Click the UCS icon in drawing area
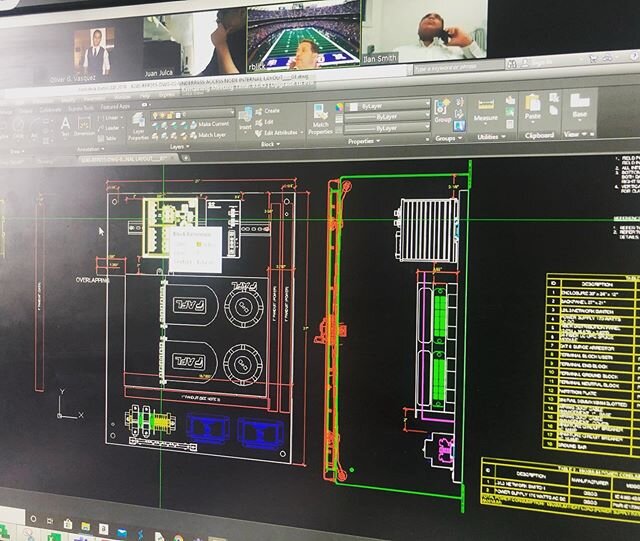 69,404
